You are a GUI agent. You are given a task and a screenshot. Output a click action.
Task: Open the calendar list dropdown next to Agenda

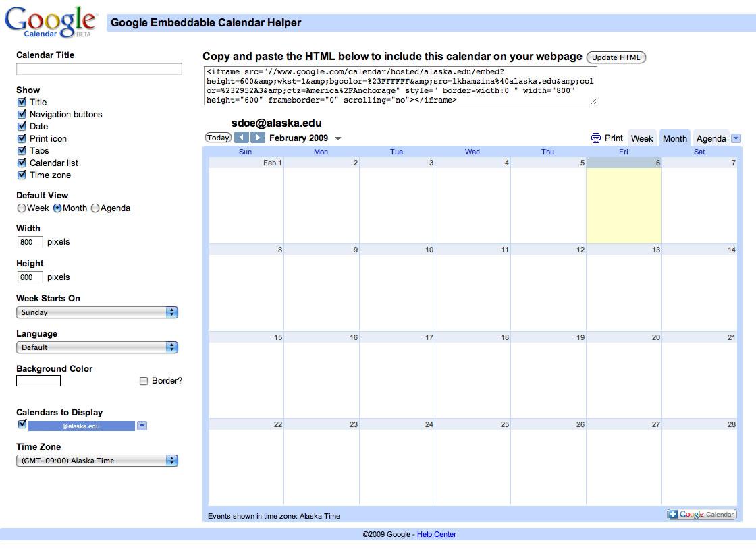(736, 138)
